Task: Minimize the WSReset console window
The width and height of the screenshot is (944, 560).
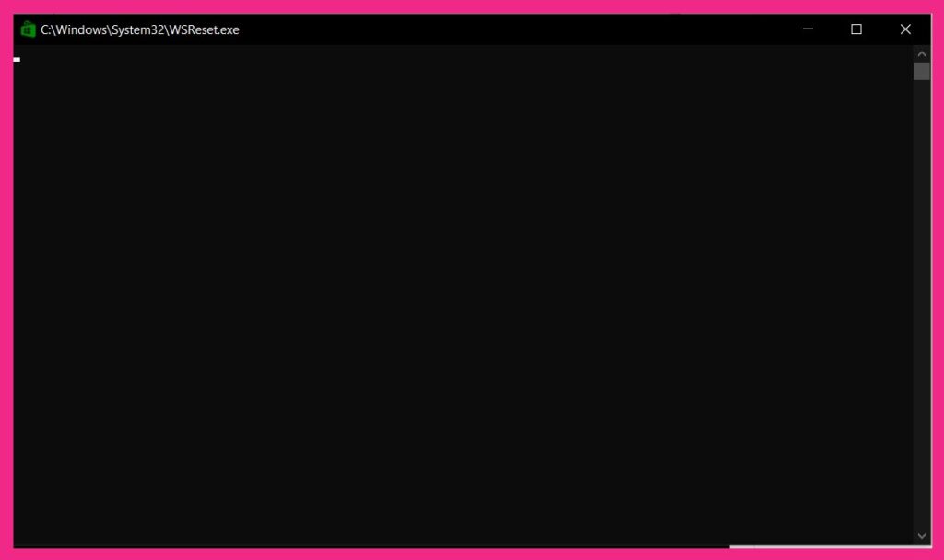Action: (x=808, y=29)
